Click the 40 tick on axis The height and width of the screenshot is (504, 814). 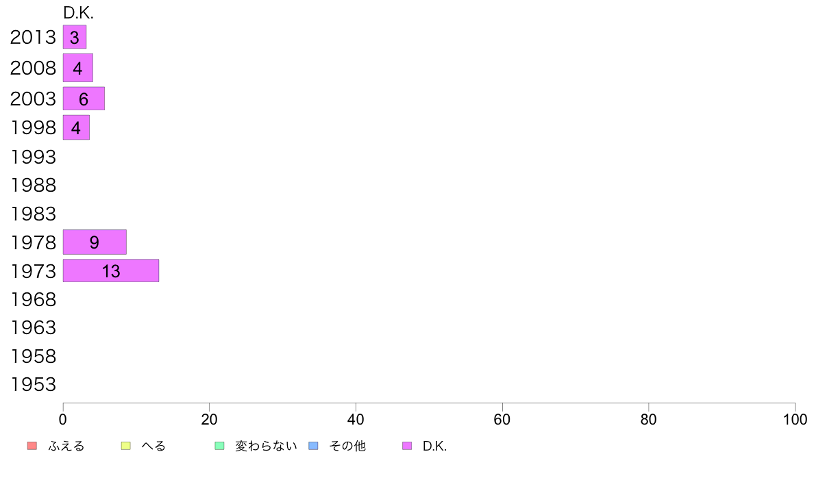(x=356, y=419)
